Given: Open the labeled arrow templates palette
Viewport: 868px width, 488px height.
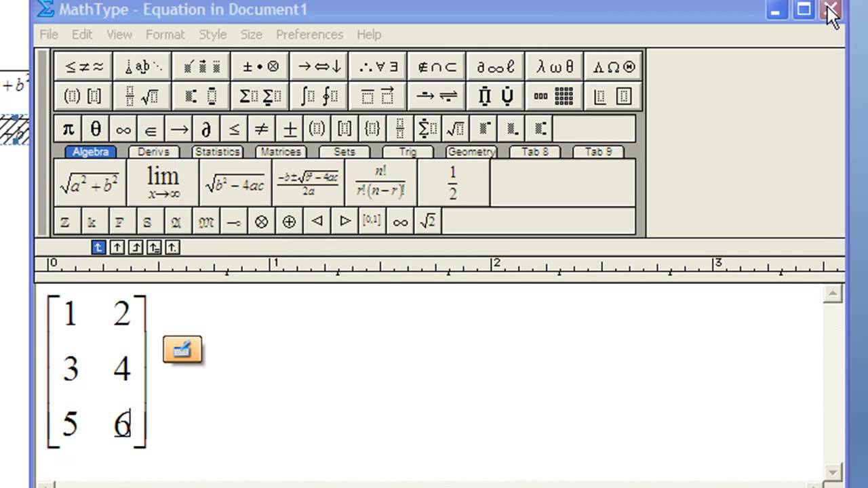Looking at the screenshot, I should click(x=437, y=96).
